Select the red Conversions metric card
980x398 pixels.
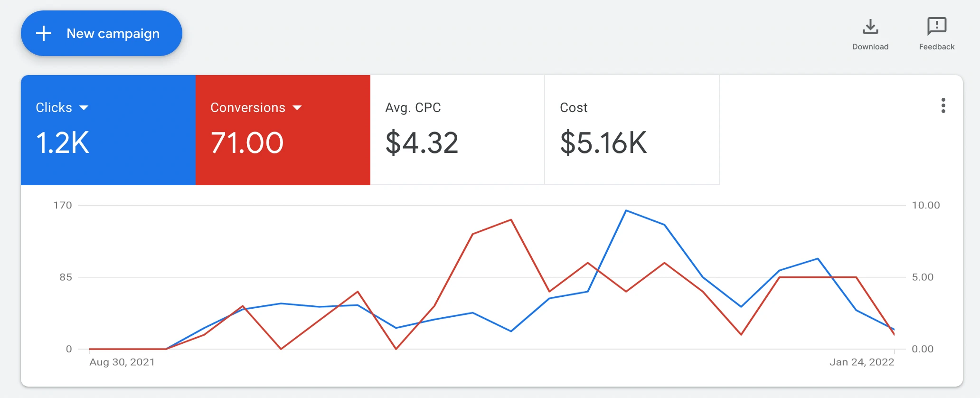click(283, 130)
